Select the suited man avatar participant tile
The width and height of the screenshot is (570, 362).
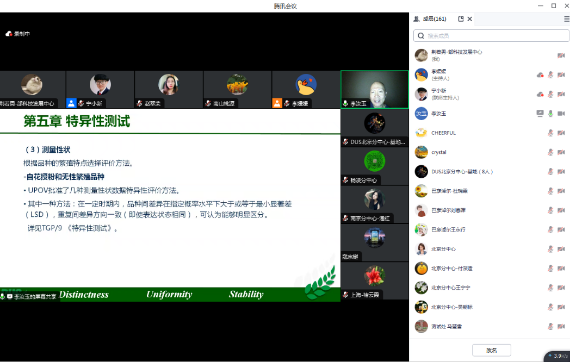click(x=100, y=89)
